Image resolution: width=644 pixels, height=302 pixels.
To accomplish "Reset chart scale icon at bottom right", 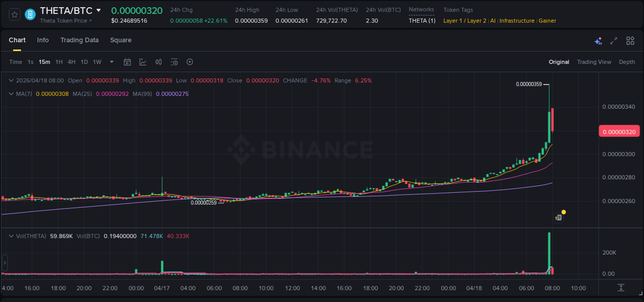I will (621, 288).
